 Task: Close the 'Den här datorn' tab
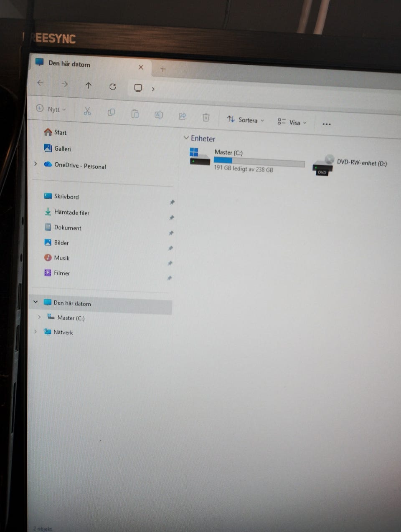(x=141, y=67)
